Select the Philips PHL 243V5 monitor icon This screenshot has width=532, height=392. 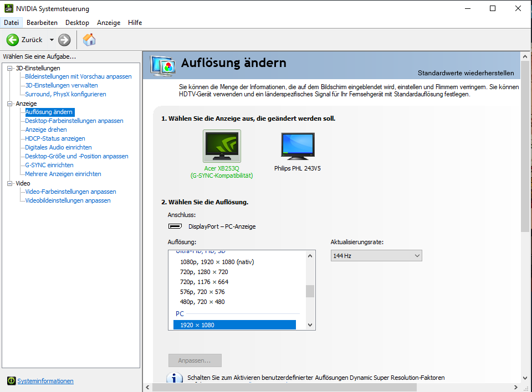[298, 146]
